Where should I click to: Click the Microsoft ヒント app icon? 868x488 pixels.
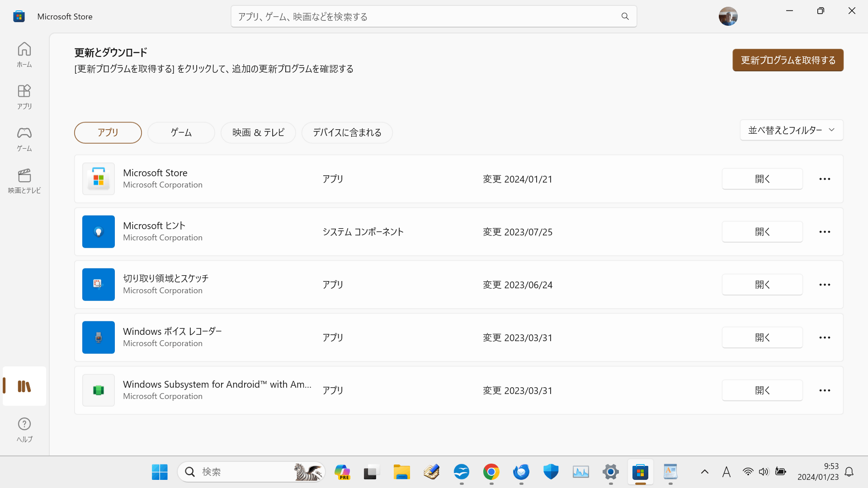click(99, 232)
